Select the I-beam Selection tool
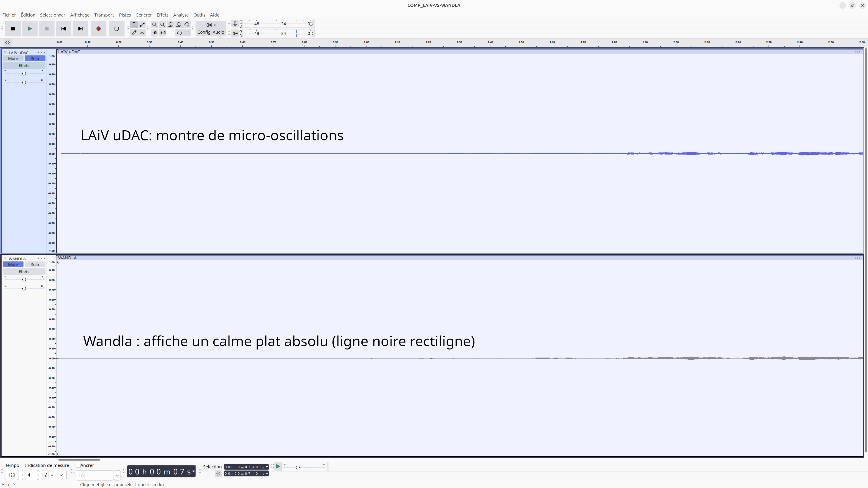This screenshot has height=488, width=868. [134, 25]
